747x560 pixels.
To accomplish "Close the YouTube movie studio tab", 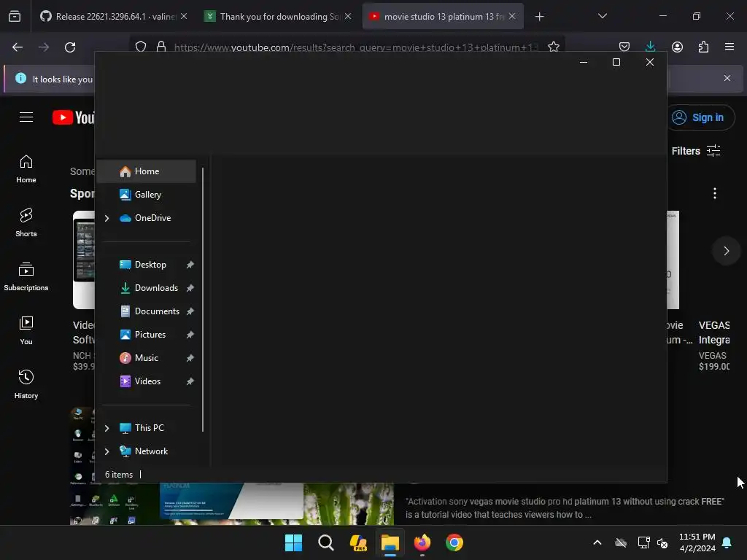I will coord(512,16).
